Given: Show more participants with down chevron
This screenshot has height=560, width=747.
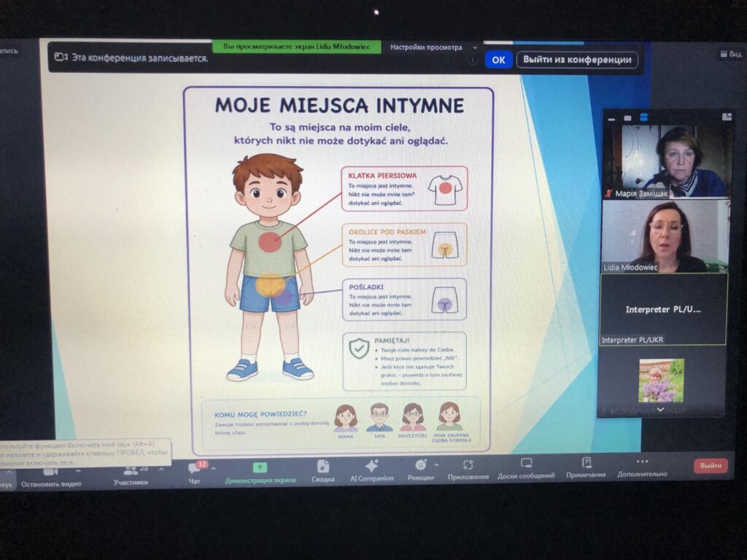Looking at the screenshot, I should click(660, 410).
